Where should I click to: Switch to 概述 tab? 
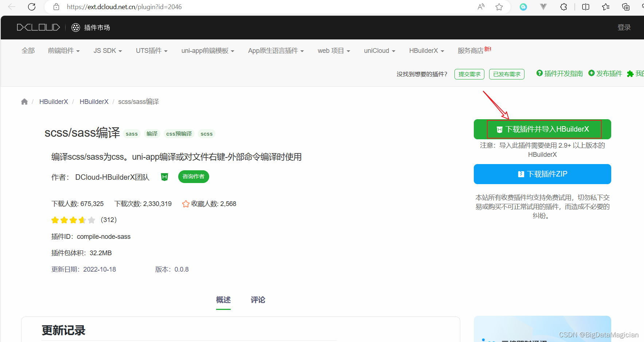(223, 300)
